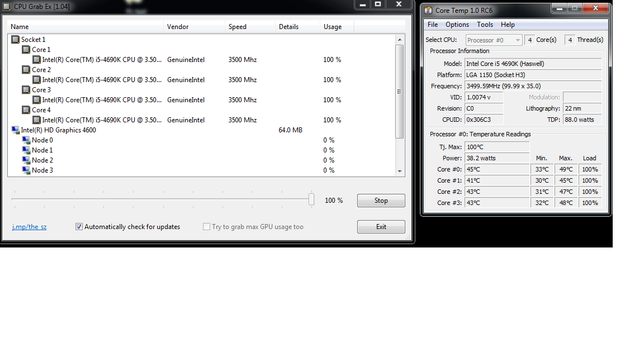Image resolution: width=644 pixels, height=362 pixels.
Task: Click the TDP value 88.0 watts
Action: click(x=583, y=120)
